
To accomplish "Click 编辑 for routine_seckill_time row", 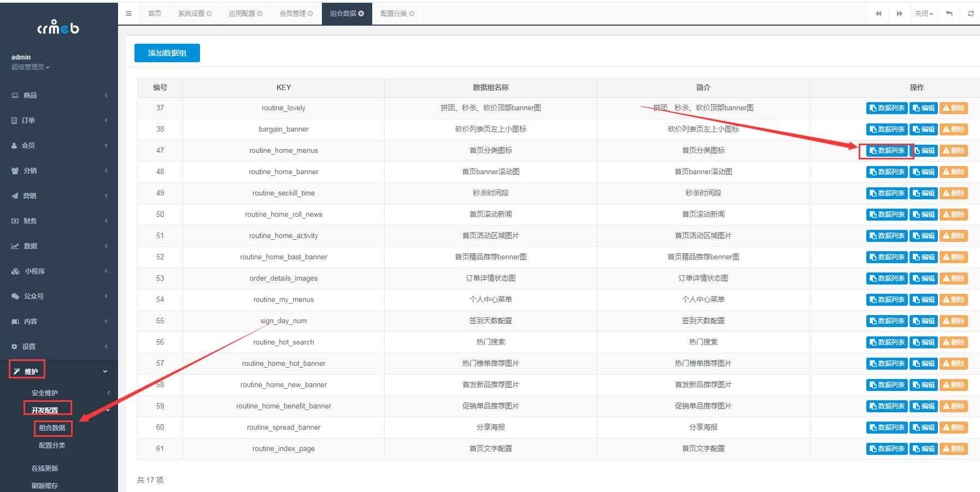I will 924,193.
